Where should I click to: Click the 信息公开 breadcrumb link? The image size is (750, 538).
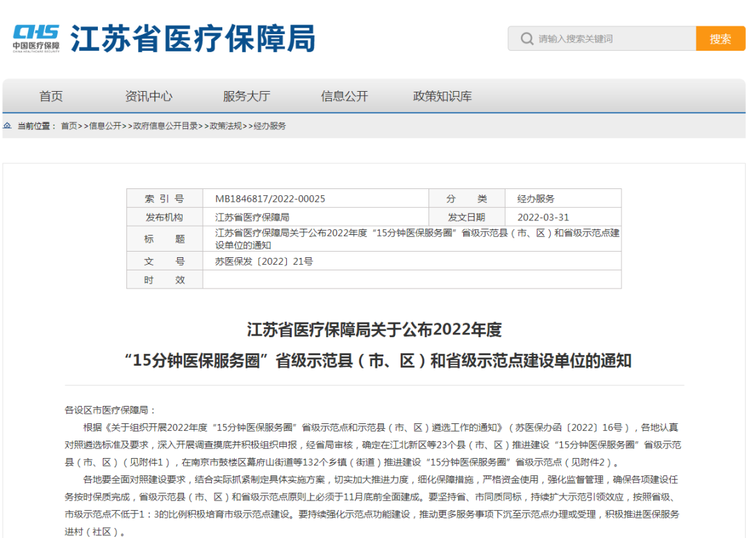coord(105,126)
